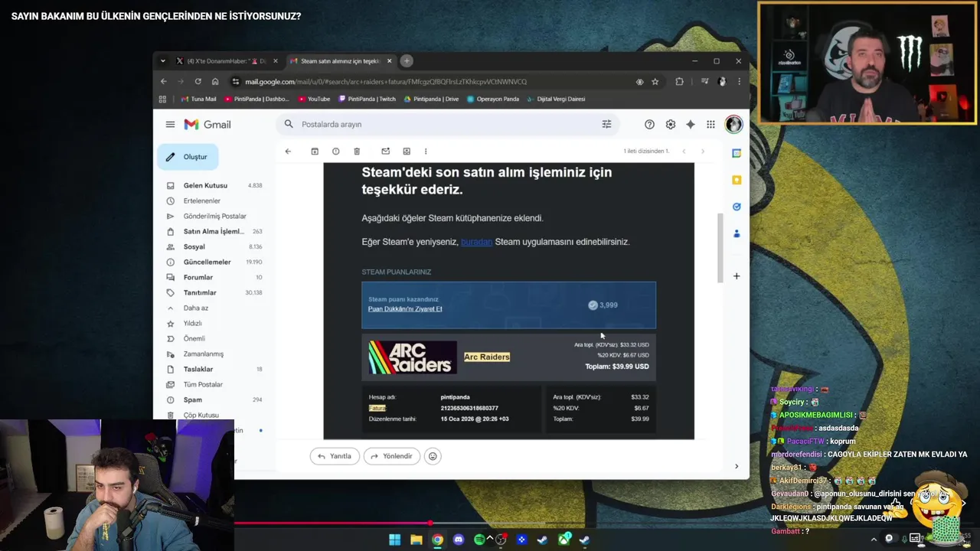Open Gmail main menu hamburger icon
980x551 pixels.
pyautogui.click(x=170, y=124)
